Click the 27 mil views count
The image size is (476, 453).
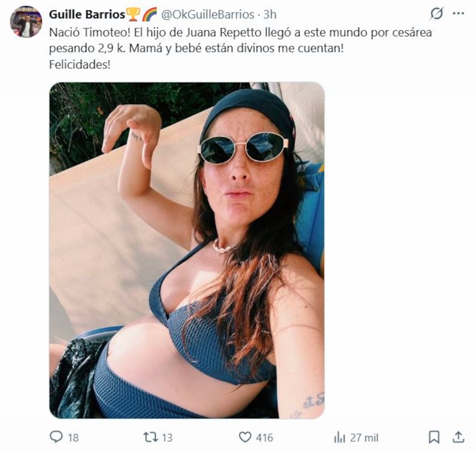click(364, 437)
